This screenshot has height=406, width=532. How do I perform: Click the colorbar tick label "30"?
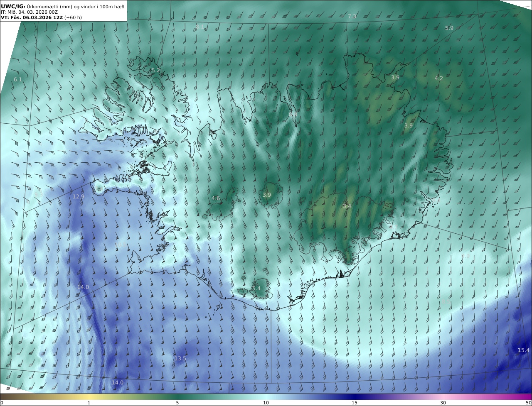(443, 403)
